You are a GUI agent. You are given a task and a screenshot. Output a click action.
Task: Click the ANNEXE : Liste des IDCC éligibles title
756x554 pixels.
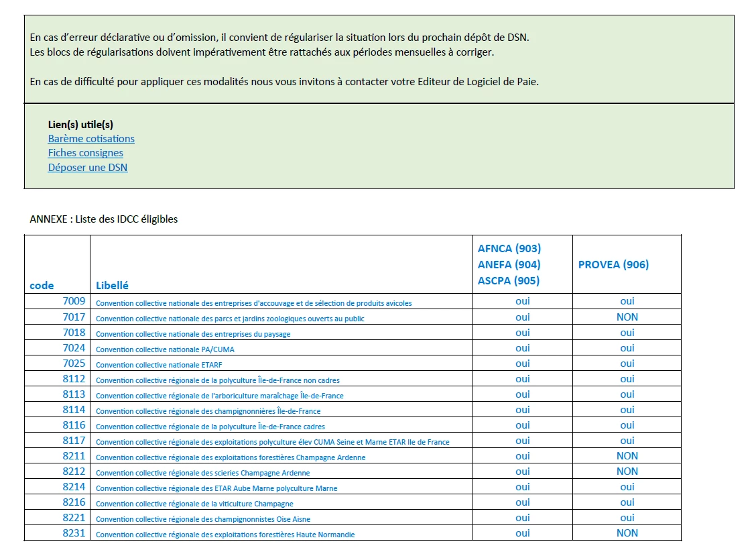coord(104,219)
